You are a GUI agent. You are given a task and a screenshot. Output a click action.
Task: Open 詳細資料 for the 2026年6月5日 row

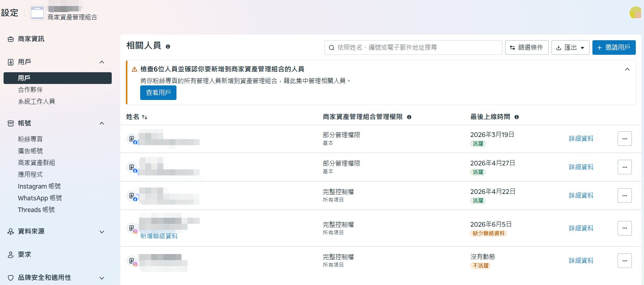[x=581, y=228]
